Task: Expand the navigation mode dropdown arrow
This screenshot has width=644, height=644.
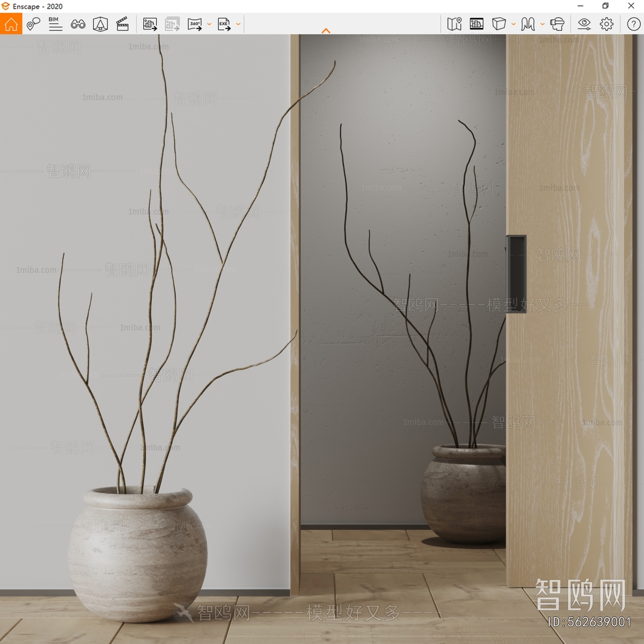Action: tap(543, 24)
